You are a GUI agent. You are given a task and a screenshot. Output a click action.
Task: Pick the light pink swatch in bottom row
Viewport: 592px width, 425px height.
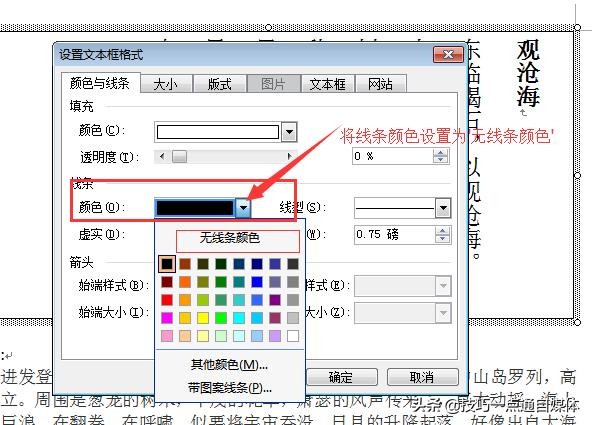167,336
